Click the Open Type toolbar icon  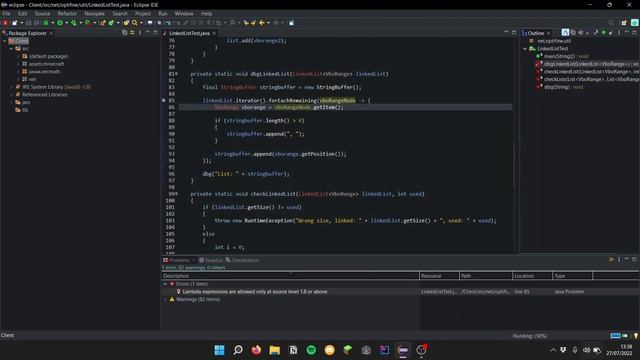click(x=126, y=23)
